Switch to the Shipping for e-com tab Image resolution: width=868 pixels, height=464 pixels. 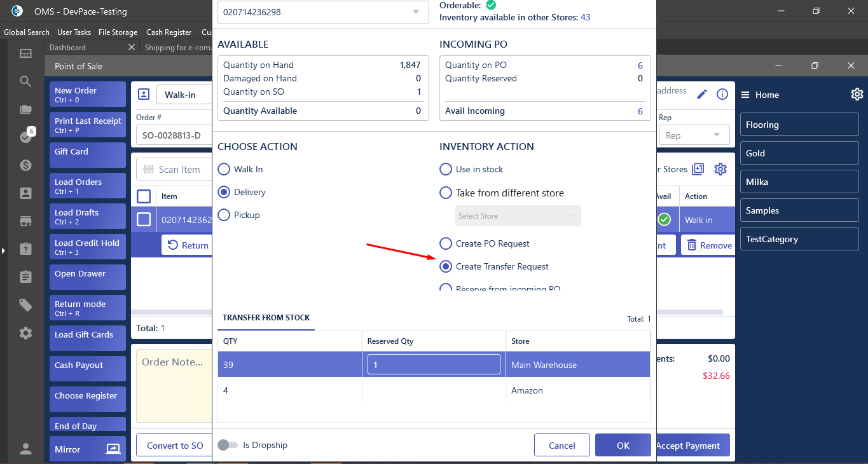coord(175,48)
